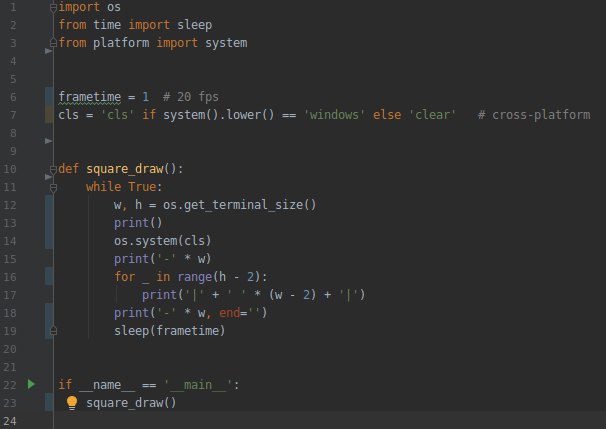The height and width of the screenshot is (429, 606).
Task: Click 'sleep(frametime)' on line 19
Action: (x=169, y=330)
